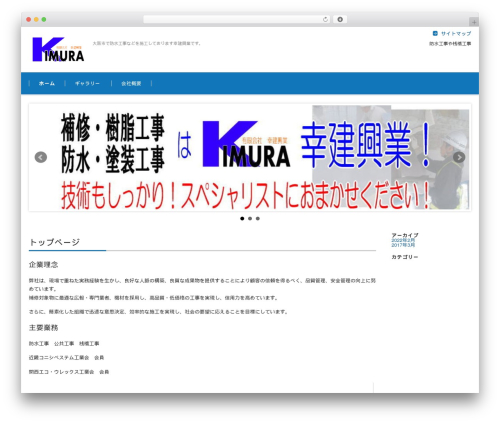Image resolution: width=500 pixels, height=423 pixels.
Task: Click the 主要業務 heading
Action: tap(43, 328)
